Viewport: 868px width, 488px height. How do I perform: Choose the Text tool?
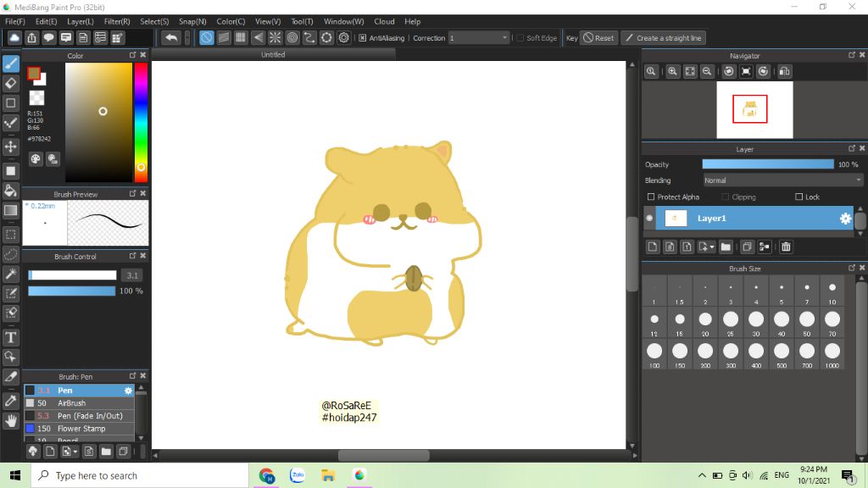click(11, 336)
